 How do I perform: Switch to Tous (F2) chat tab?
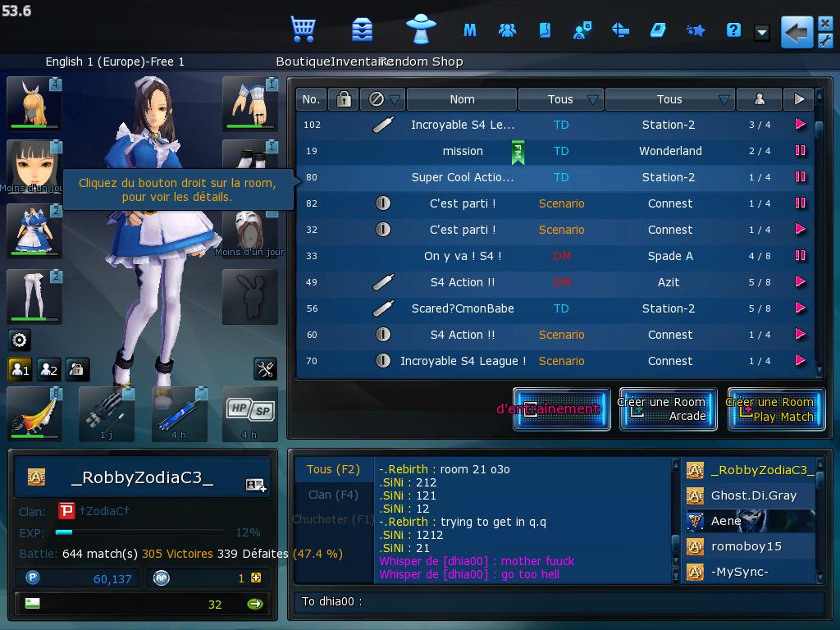click(333, 470)
